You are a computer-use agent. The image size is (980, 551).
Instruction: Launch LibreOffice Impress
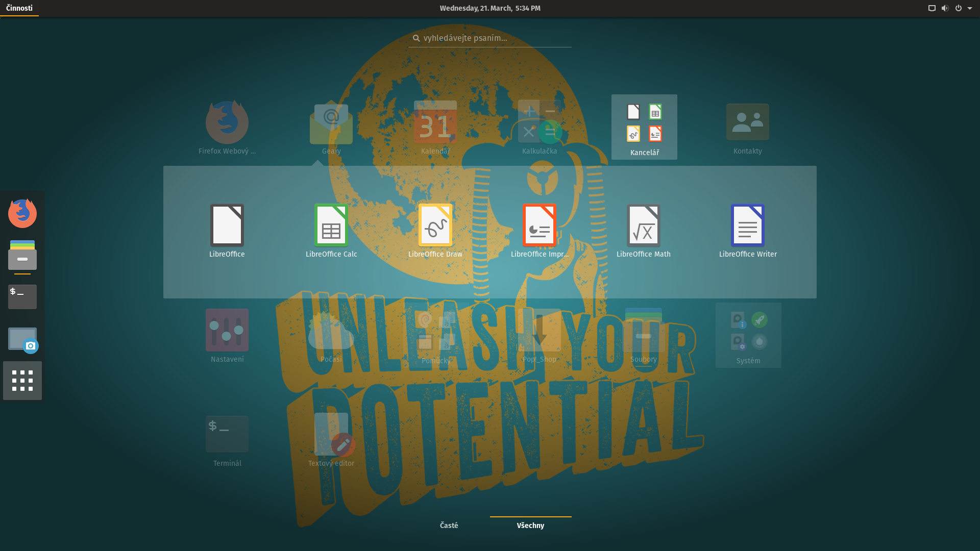pos(540,226)
